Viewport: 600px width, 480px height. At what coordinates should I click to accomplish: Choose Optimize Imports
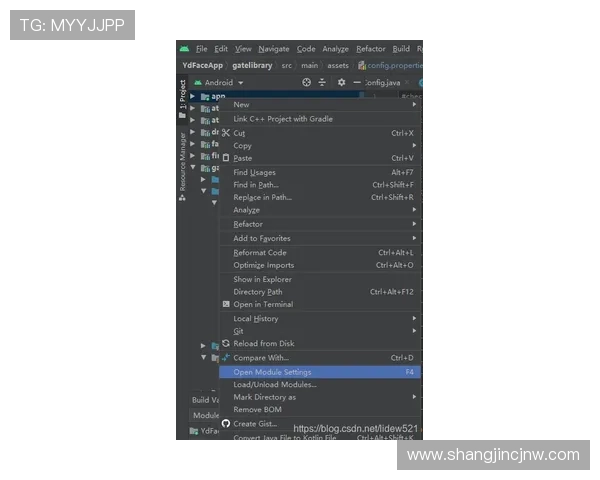[320, 265]
